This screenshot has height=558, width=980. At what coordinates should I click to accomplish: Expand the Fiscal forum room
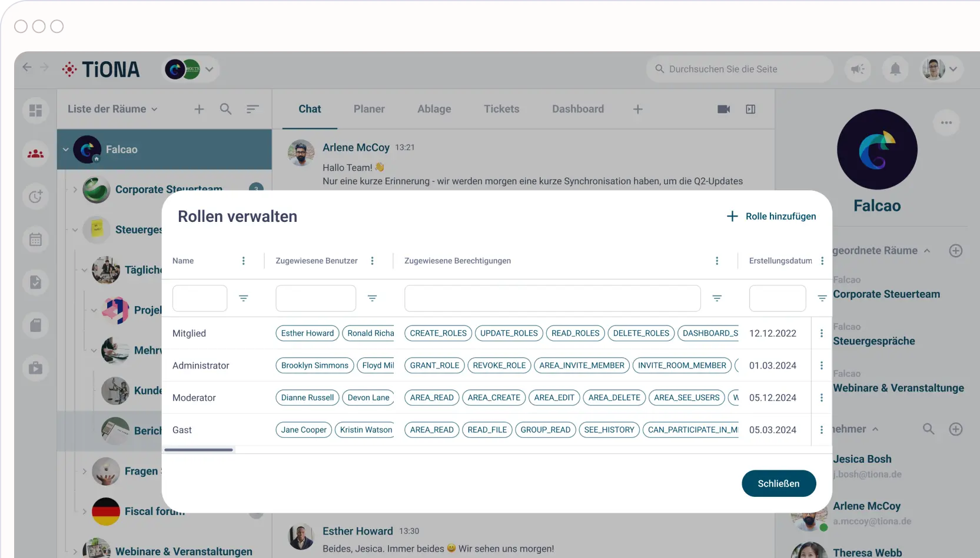coord(84,511)
